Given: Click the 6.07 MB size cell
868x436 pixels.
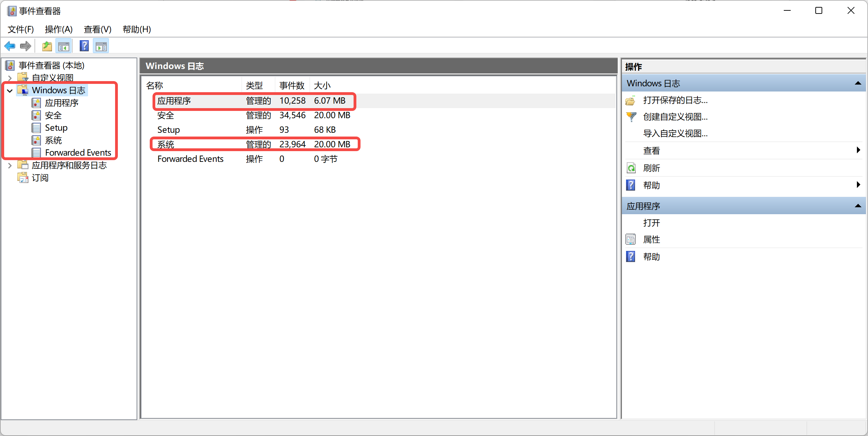Looking at the screenshot, I should pos(330,101).
